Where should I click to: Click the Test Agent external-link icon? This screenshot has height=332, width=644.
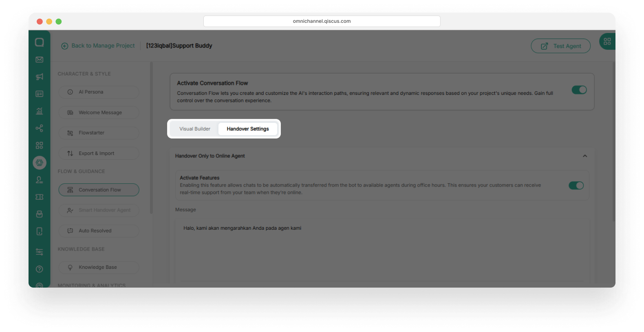pos(545,46)
